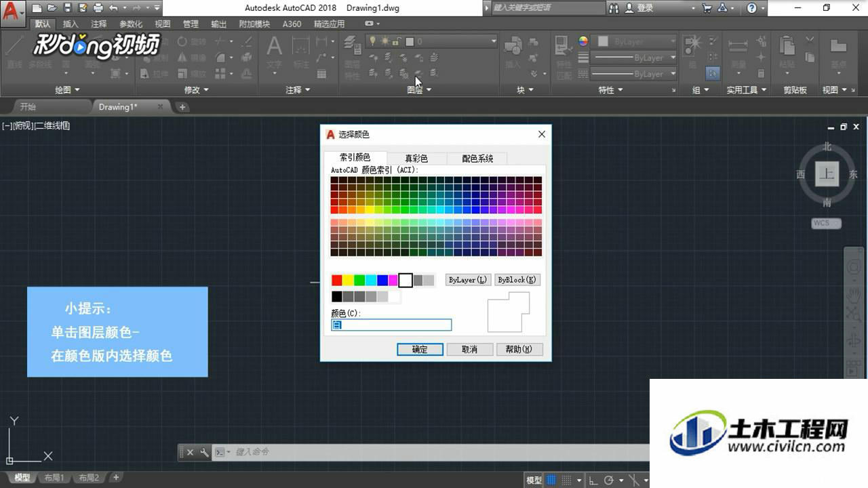Toggle snap mode in status bar
868x488 pixels.
(567, 480)
